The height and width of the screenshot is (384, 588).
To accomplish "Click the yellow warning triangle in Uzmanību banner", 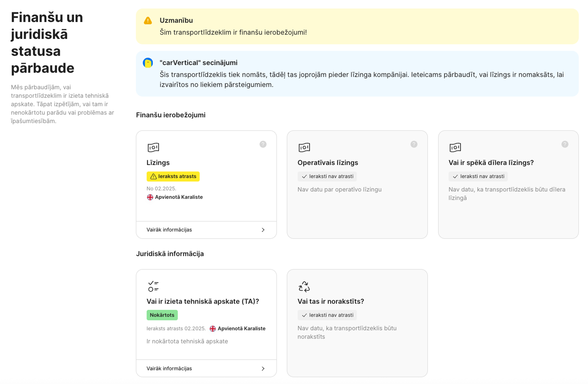I will click(148, 21).
